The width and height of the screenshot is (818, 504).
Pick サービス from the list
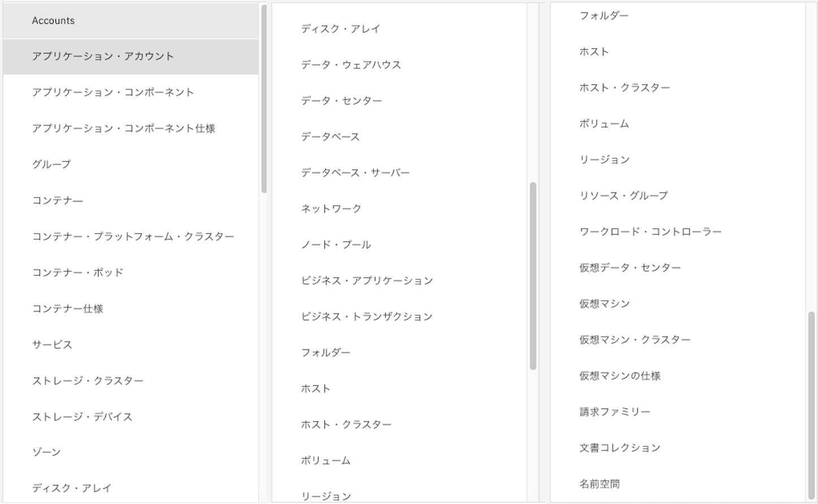click(x=52, y=345)
